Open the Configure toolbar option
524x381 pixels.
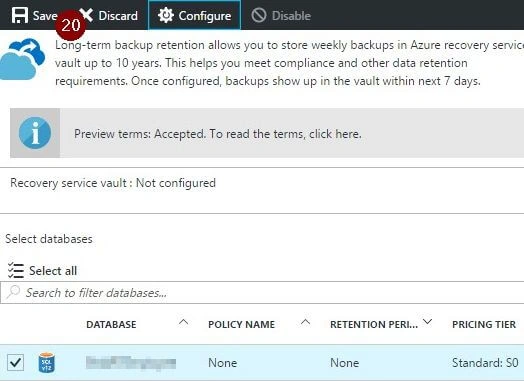194,15
